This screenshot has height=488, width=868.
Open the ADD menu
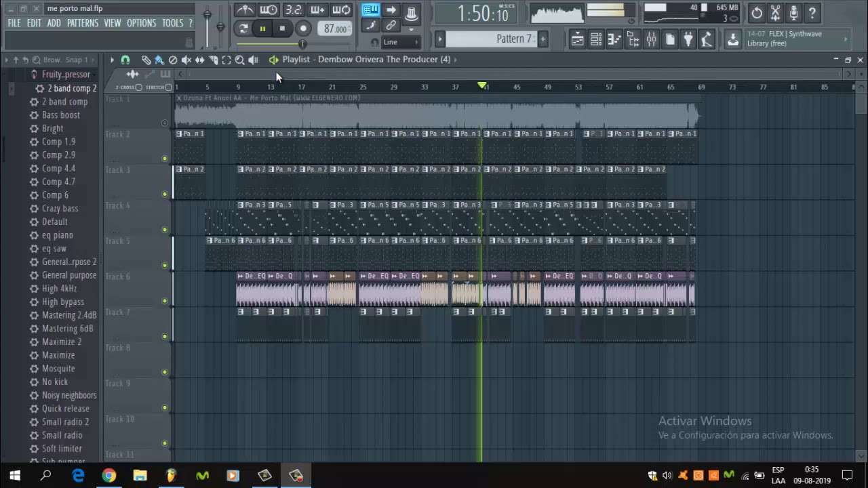tap(54, 23)
